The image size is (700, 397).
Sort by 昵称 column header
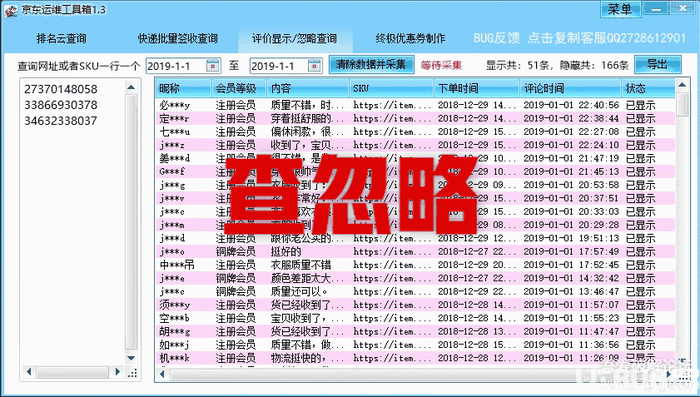[183, 88]
